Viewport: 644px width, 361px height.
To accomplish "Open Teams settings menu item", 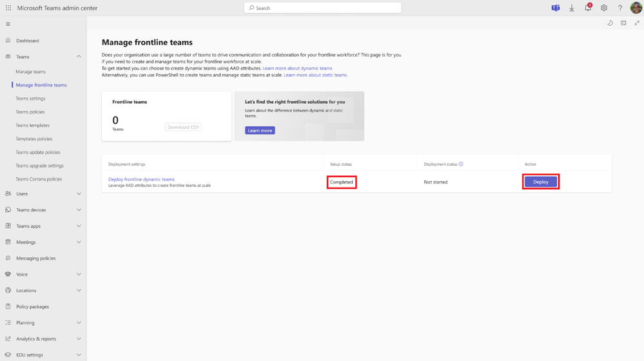I will click(x=30, y=99).
